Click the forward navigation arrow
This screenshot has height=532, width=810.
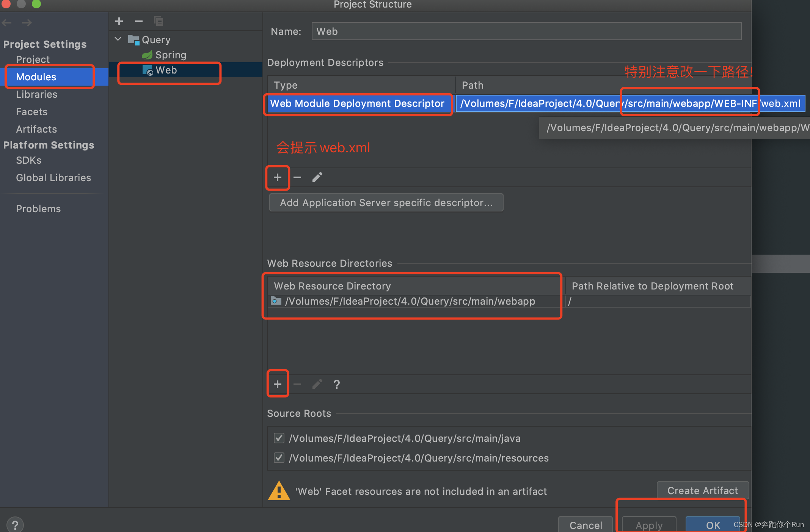point(27,22)
